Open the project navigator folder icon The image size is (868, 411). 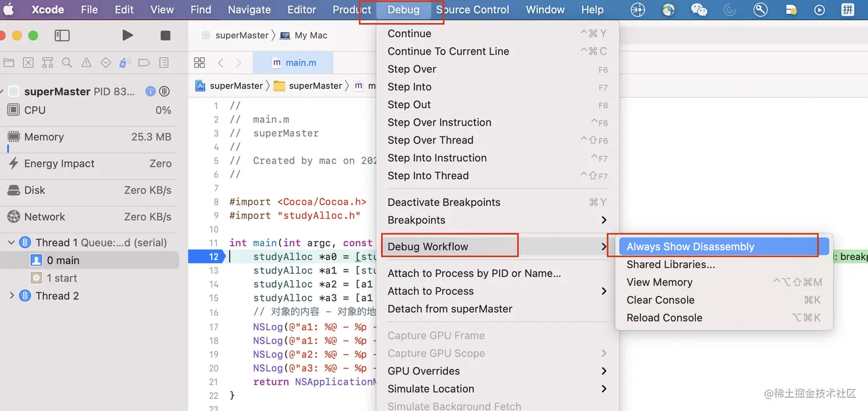click(x=9, y=63)
